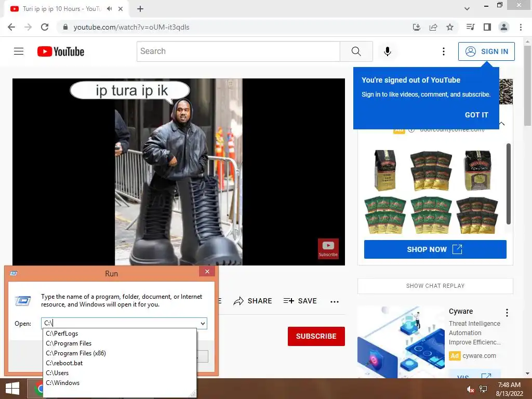Image resolution: width=532 pixels, height=399 pixels.
Task: Search with voice microphone icon
Action: [388, 51]
